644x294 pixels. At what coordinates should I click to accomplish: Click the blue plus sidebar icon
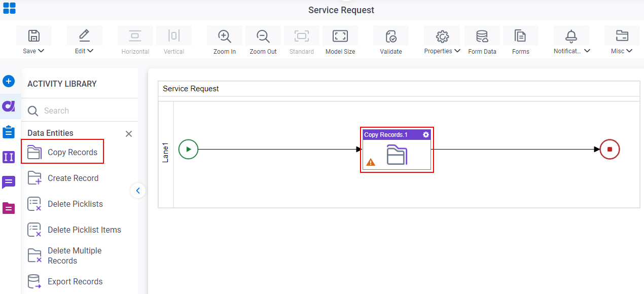9,81
